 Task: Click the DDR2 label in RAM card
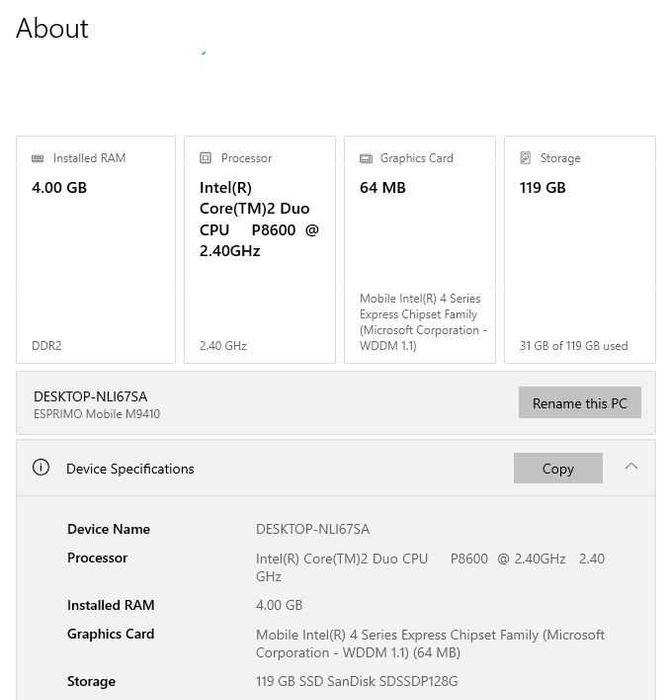pos(46,346)
